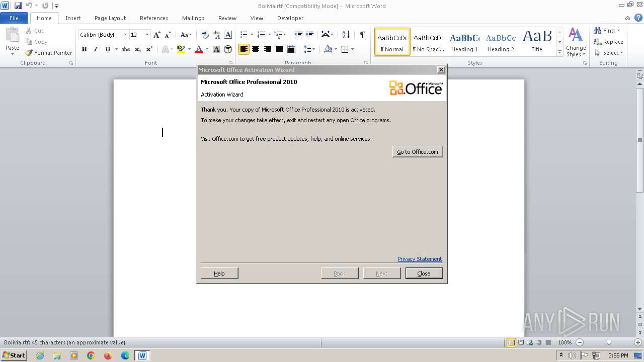This screenshot has width=644, height=362.
Task: Open the font name dropdown
Action: [x=125, y=35]
